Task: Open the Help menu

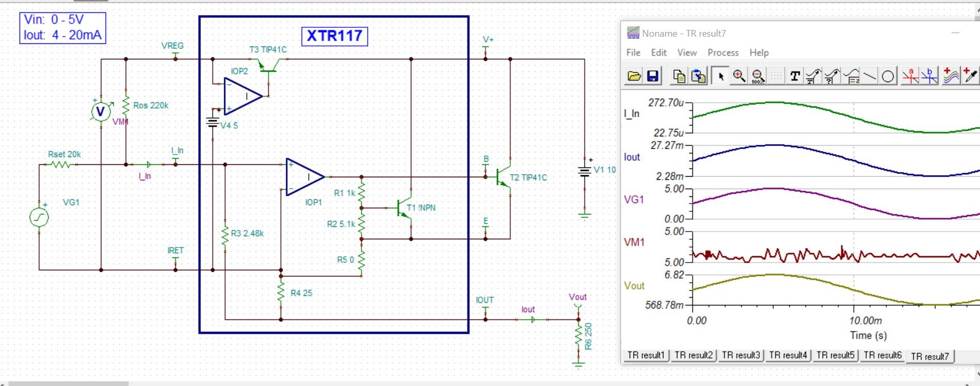Action: coord(759,53)
